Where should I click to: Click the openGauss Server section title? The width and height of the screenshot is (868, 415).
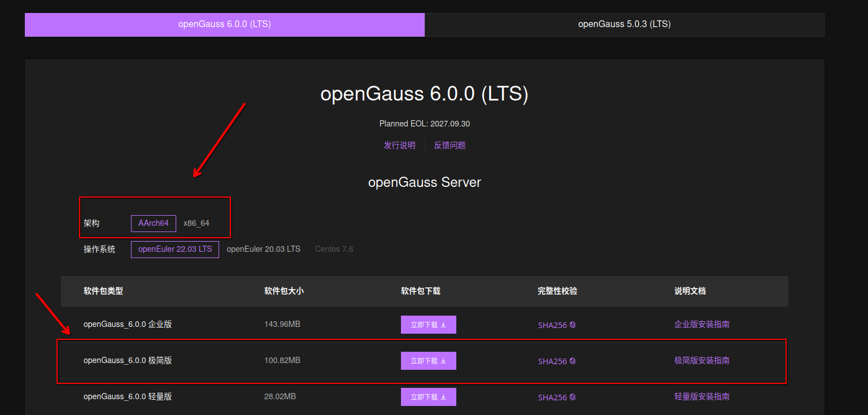[425, 182]
